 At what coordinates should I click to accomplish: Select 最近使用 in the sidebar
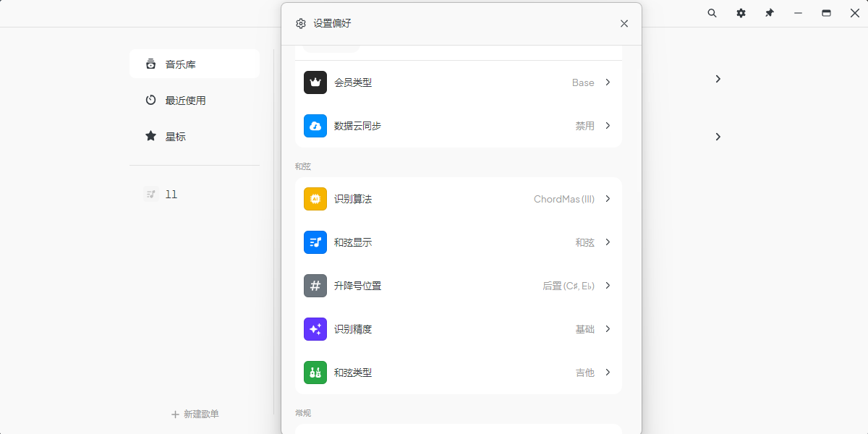point(195,100)
